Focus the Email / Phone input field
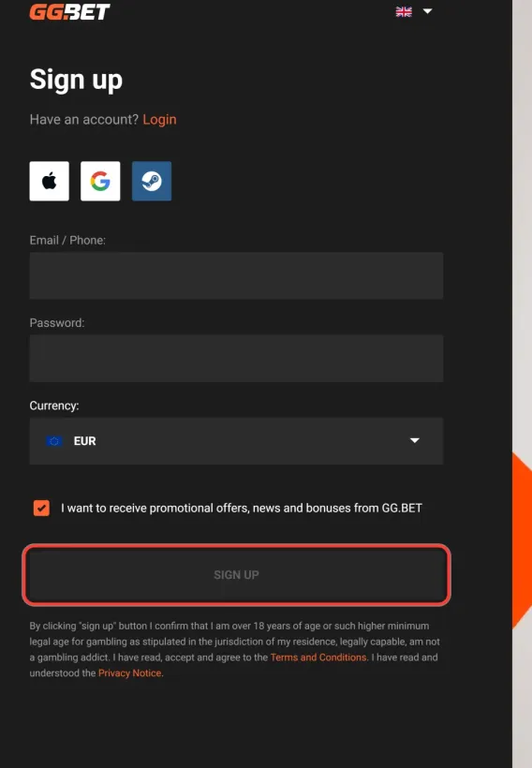The height and width of the screenshot is (768, 532). (236, 275)
